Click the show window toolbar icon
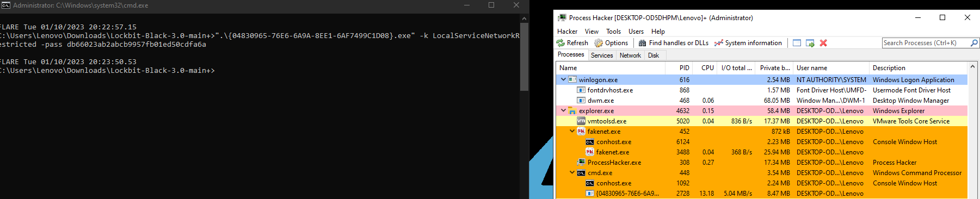The height and width of the screenshot is (199, 980). click(797, 43)
